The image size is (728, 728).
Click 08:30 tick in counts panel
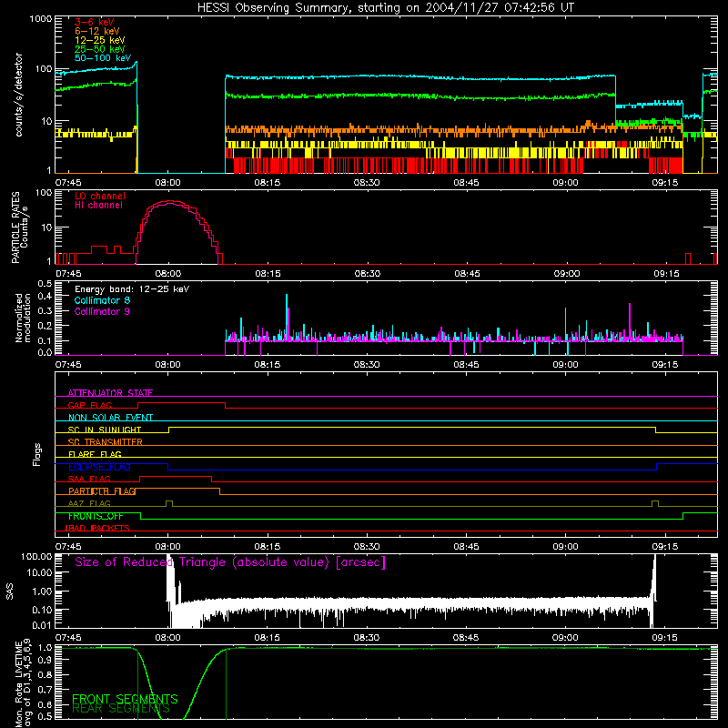coord(367,183)
